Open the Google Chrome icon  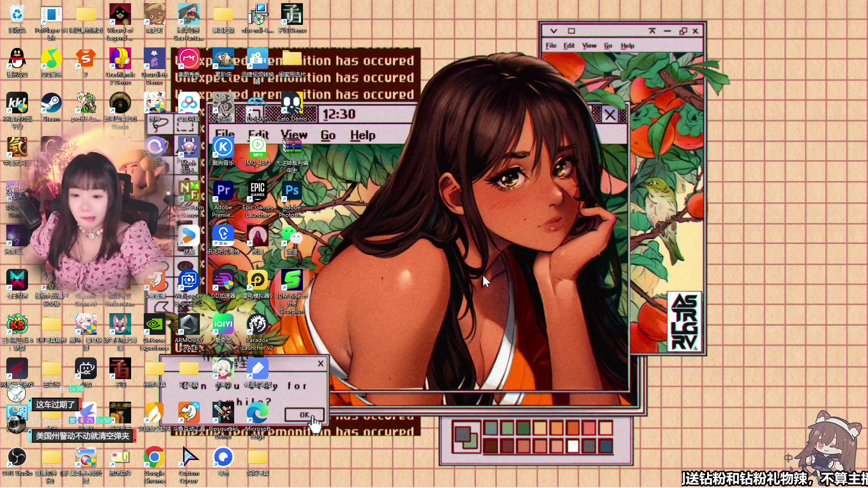[154, 458]
